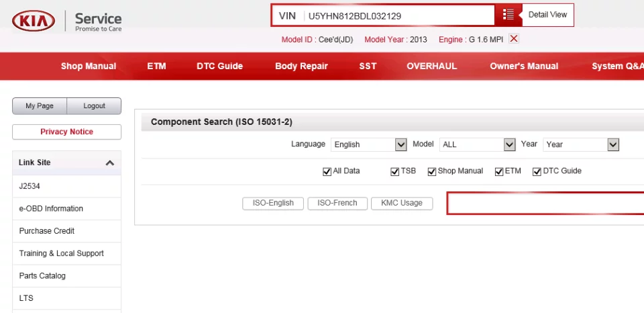Focus the VIN input field
644x313 pixels.
coord(398,16)
